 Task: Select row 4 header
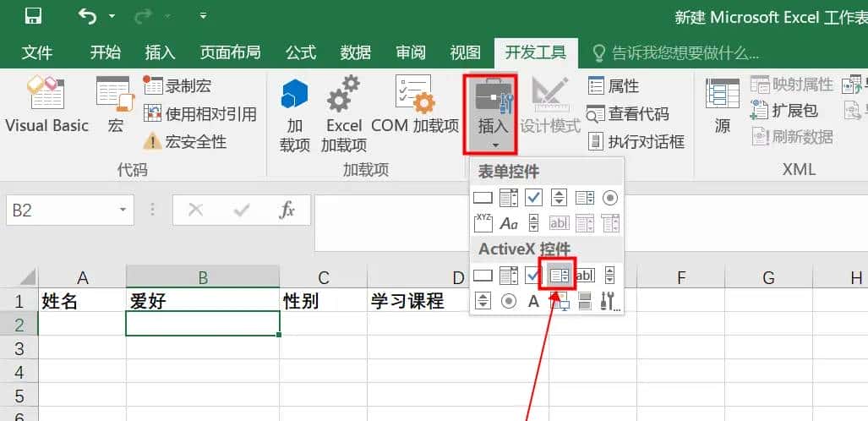(19, 372)
